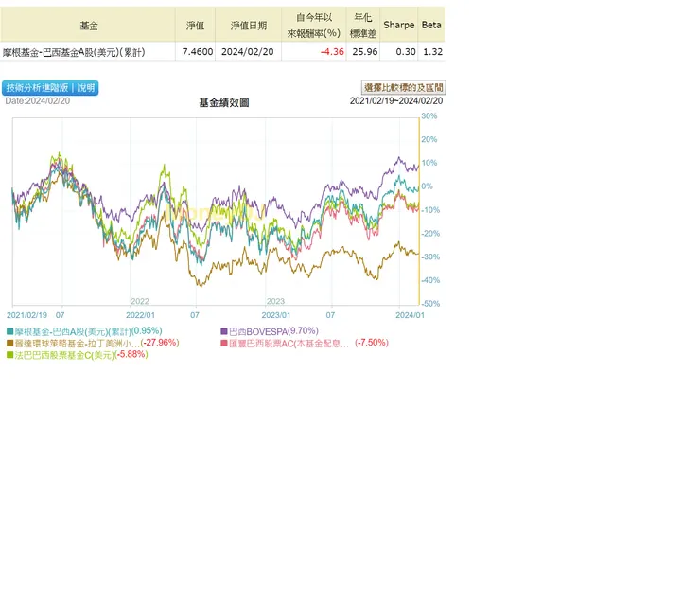Click the 30% y-axis label
This screenshot has width=700, height=603.
tap(429, 116)
